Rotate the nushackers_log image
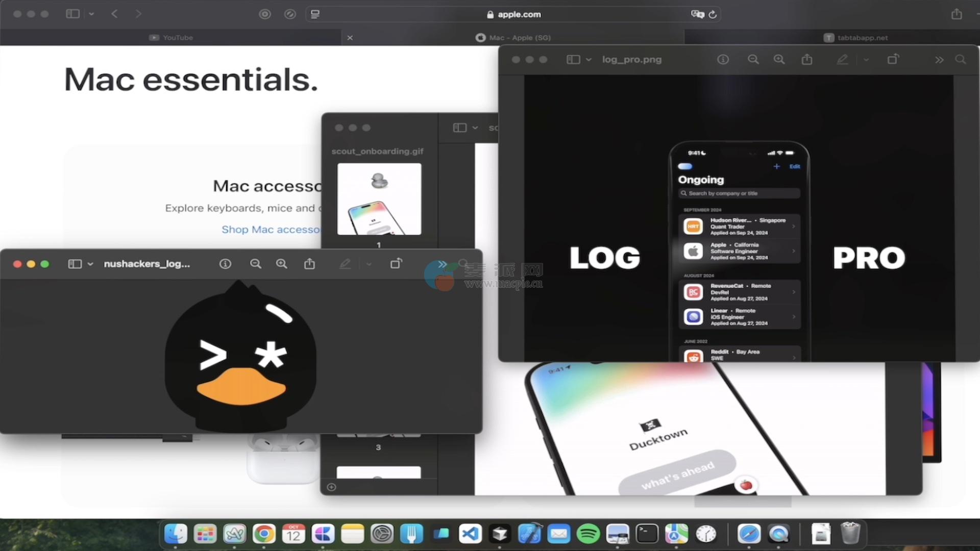Viewport: 980px width, 551px height. click(x=396, y=263)
